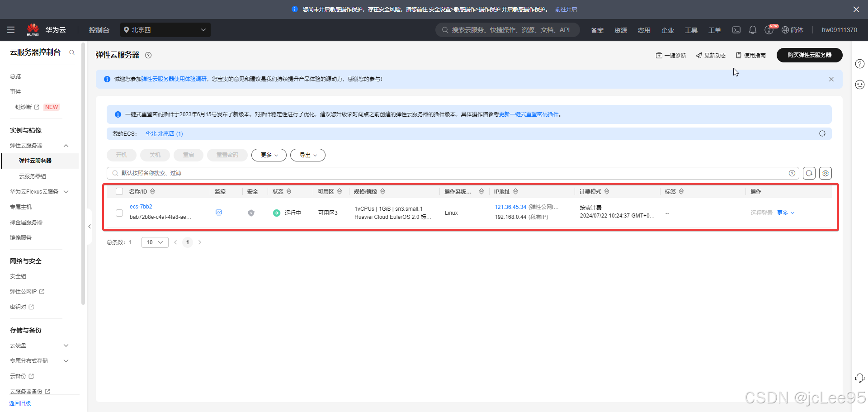Filter by 标签 column icon
The image size is (868, 412).
tap(681, 192)
